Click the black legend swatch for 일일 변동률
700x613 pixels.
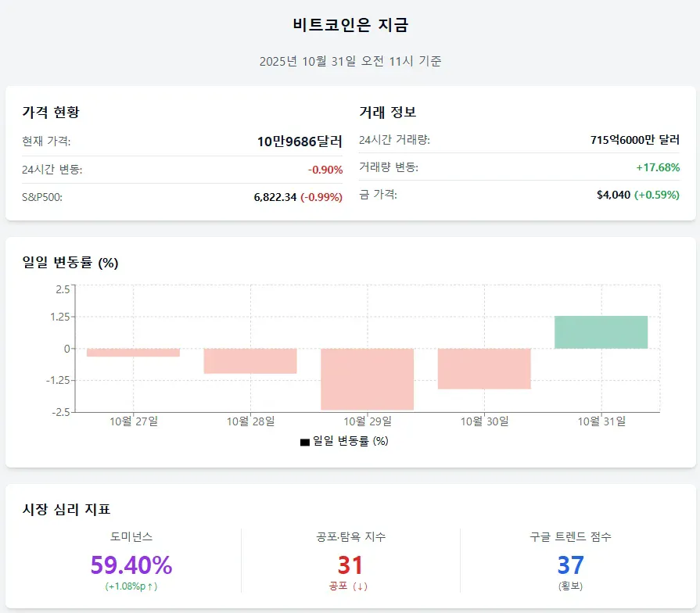click(305, 442)
